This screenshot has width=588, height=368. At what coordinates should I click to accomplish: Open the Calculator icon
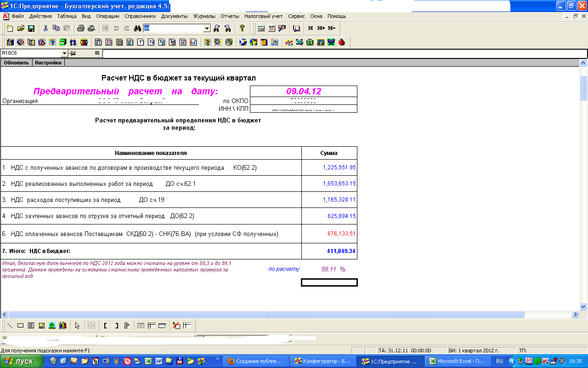[x=261, y=28]
